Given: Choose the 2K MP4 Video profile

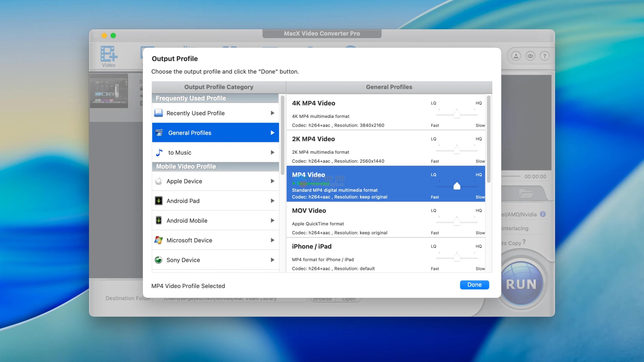Looking at the screenshot, I should (x=386, y=148).
